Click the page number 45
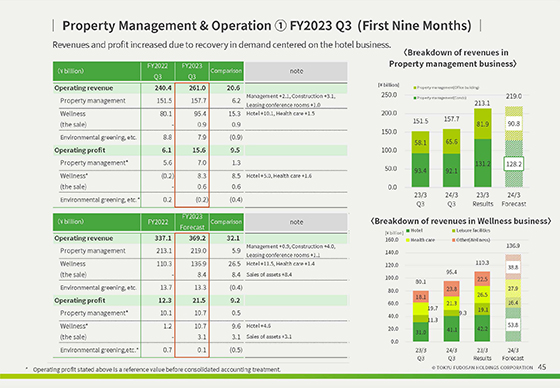 542,367
